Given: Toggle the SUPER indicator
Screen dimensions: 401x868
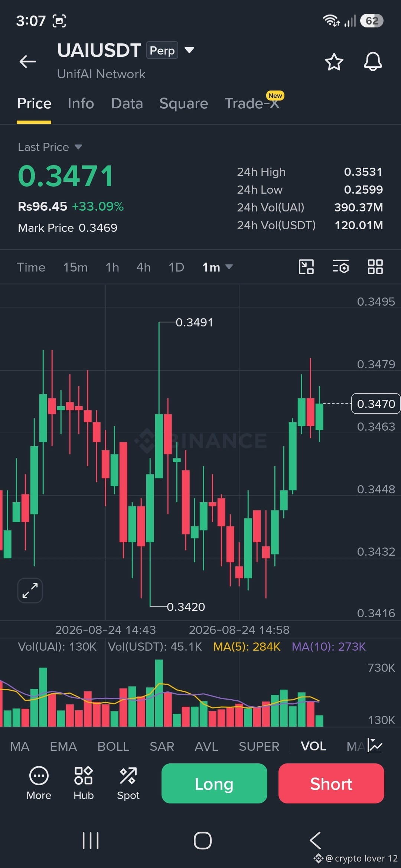Looking at the screenshot, I should (x=259, y=746).
